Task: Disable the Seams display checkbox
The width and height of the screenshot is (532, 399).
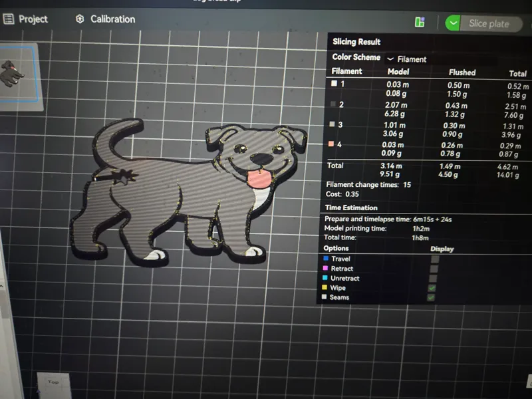Action: pyautogui.click(x=431, y=297)
